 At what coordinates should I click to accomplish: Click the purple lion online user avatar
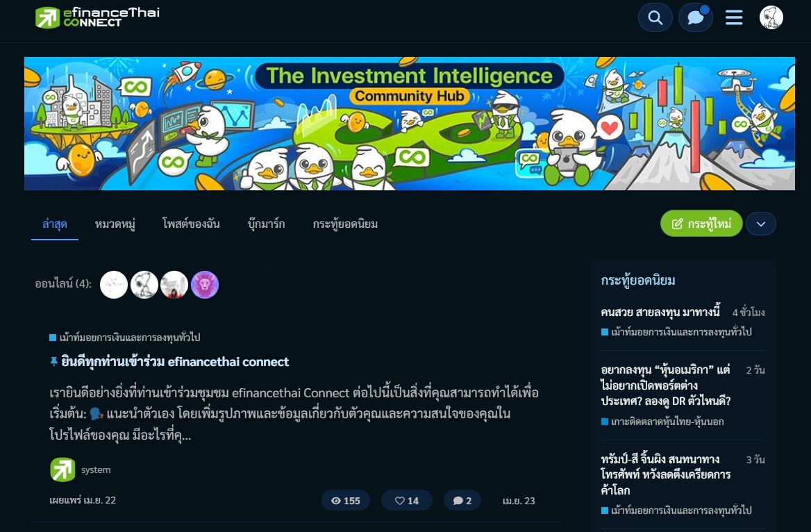pos(205,285)
